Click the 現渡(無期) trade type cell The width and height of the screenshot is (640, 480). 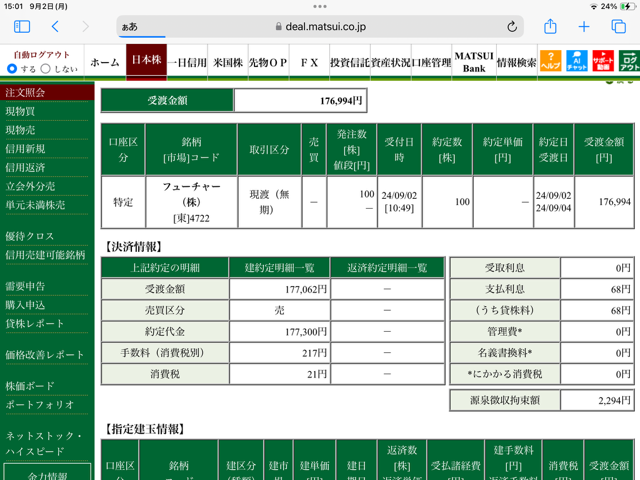tap(269, 202)
